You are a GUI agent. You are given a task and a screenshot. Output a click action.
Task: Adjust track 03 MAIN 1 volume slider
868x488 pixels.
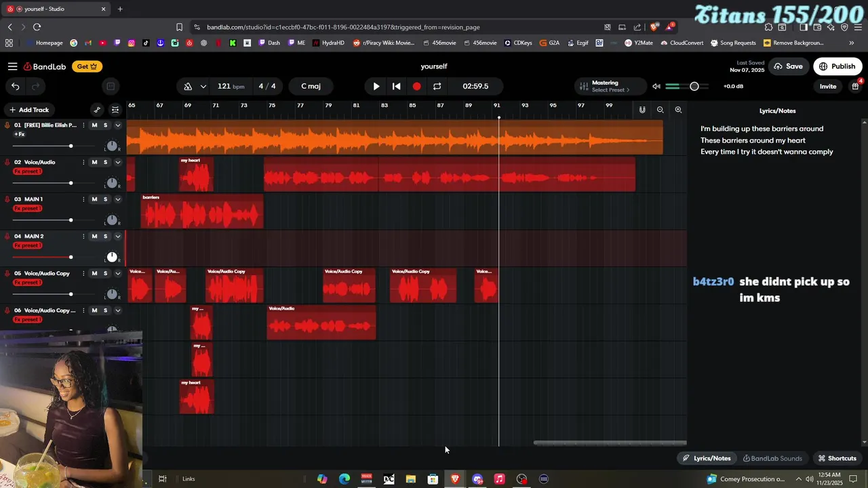coord(71,220)
